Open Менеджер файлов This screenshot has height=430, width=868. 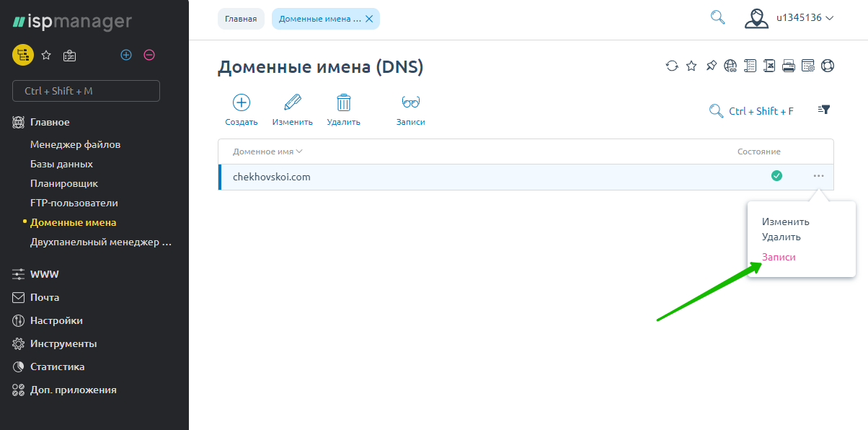click(x=75, y=144)
